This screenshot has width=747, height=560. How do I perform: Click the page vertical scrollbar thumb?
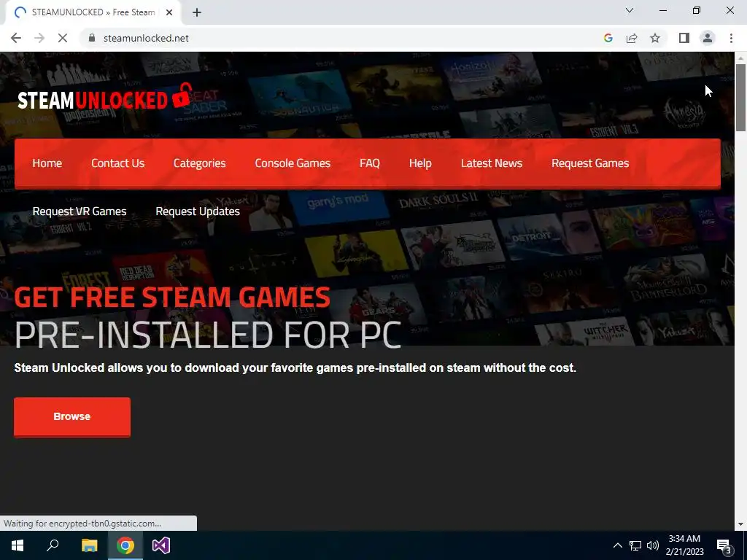pos(740,97)
